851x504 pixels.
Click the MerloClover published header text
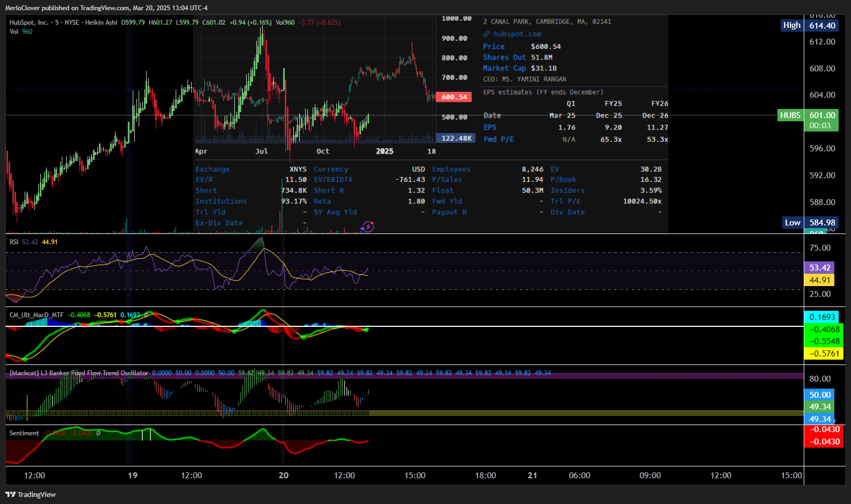pos(106,8)
